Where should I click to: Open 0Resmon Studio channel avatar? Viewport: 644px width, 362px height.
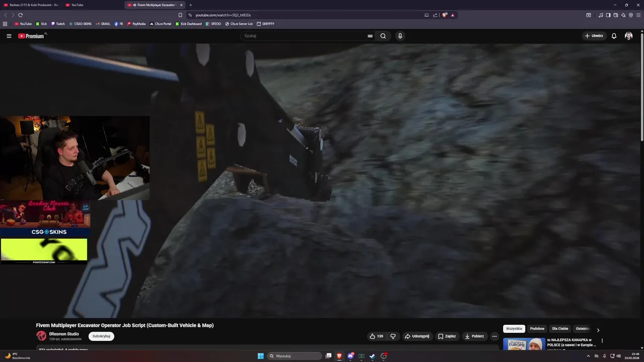pos(41,336)
